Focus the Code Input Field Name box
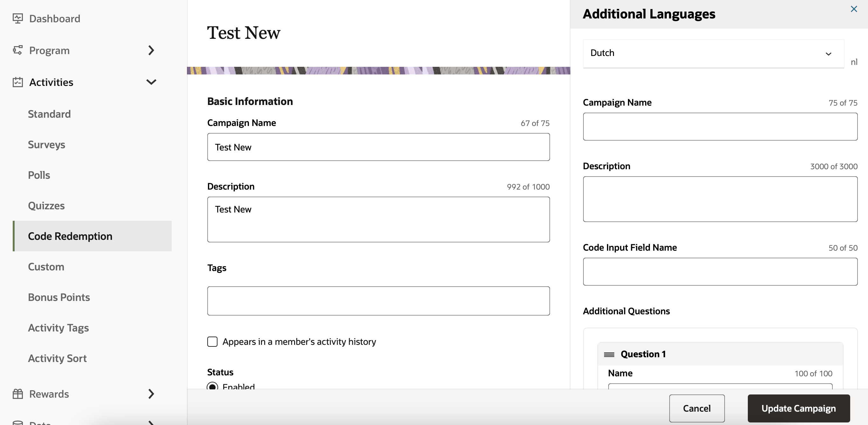 point(720,272)
